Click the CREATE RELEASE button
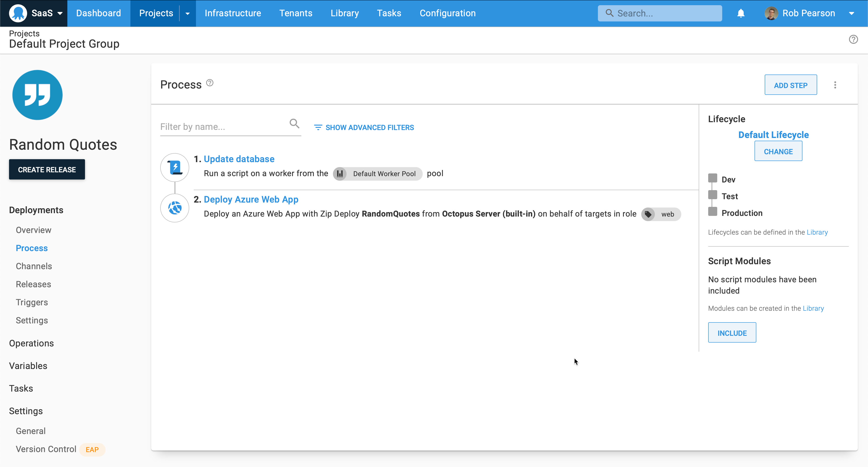This screenshot has width=868, height=467. click(47, 169)
